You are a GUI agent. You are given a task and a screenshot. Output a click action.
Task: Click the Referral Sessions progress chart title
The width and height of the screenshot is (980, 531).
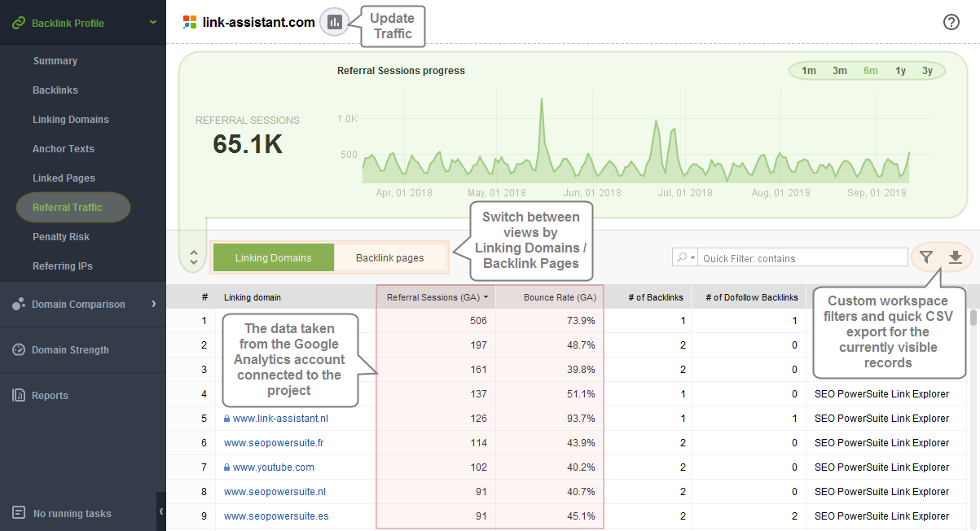[x=401, y=71]
